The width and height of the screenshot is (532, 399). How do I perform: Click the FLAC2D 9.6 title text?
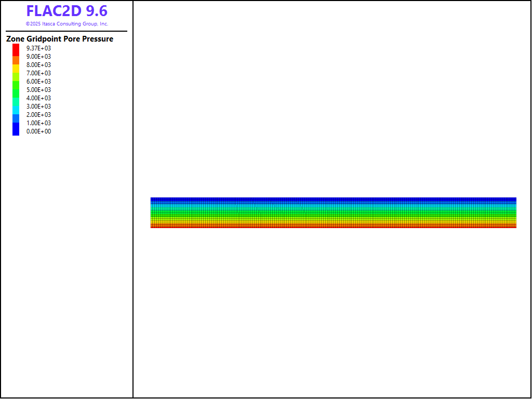point(67,11)
